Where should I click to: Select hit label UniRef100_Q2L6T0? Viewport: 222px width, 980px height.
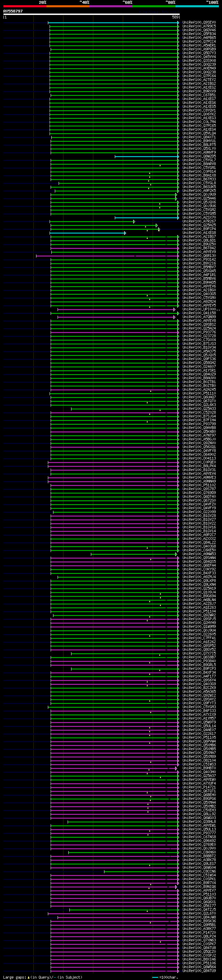(x=199, y=913)
